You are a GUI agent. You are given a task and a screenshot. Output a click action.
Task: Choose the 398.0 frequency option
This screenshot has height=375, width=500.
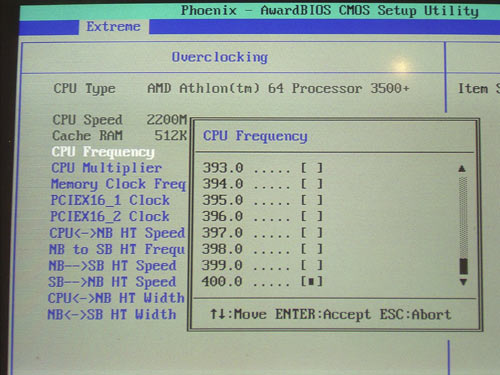coord(262,249)
